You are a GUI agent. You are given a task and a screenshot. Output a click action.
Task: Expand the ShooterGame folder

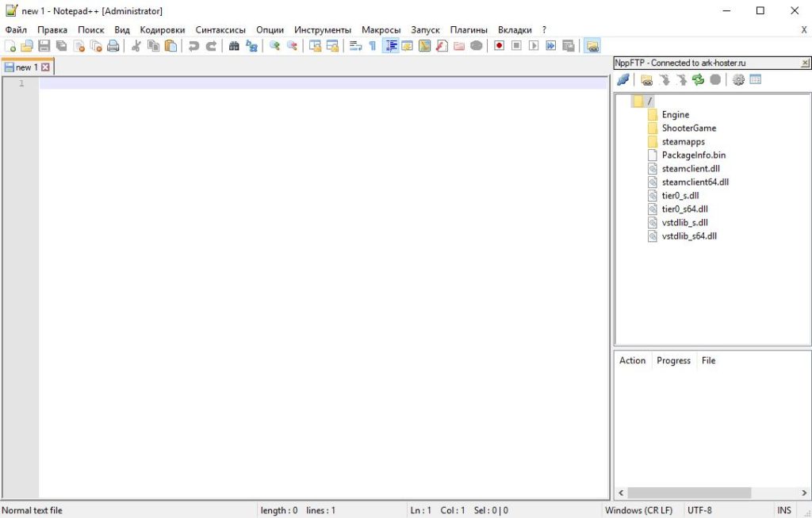click(689, 128)
